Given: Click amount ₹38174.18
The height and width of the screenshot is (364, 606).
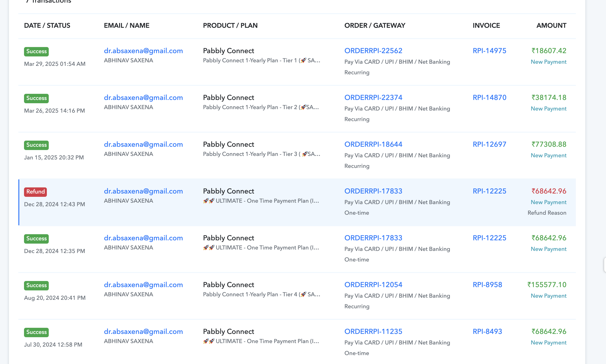Looking at the screenshot, I should 549,98.
